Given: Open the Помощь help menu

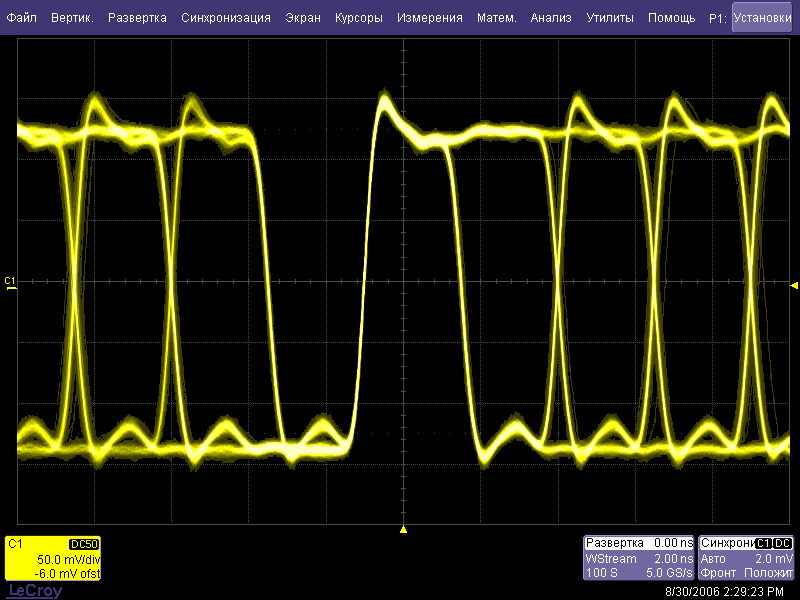Looking at the screenshot, I should [671, 18].
